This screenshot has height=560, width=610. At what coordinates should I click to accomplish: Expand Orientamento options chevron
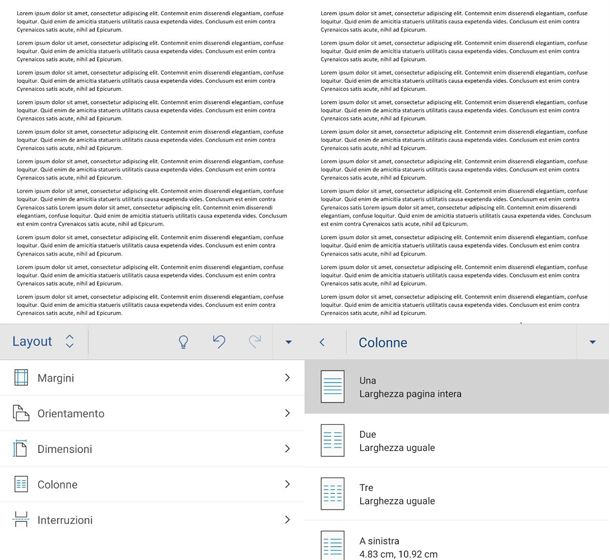(x=287, y=413)
